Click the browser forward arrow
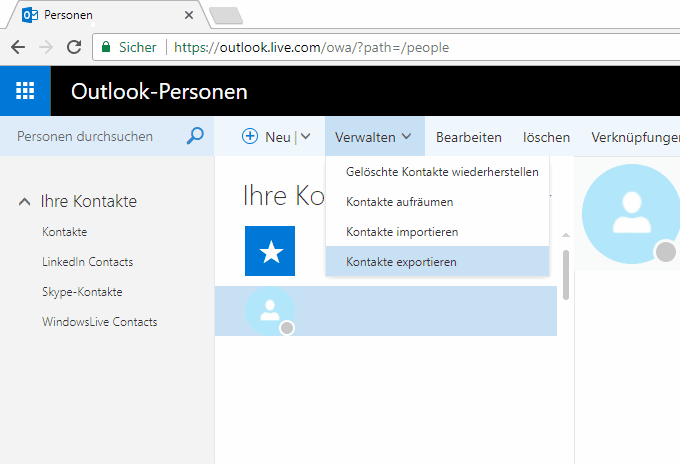 (46, 47)
